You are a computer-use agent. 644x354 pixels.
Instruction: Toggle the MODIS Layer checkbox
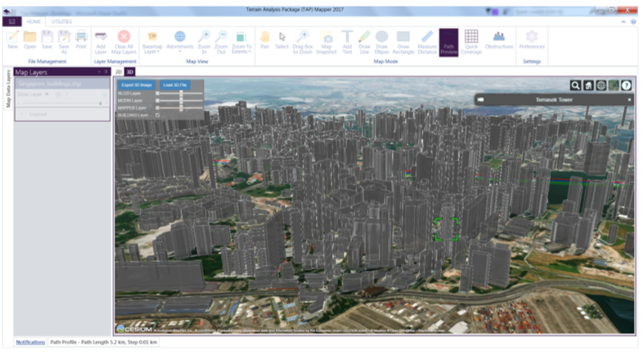click(158, 101)
